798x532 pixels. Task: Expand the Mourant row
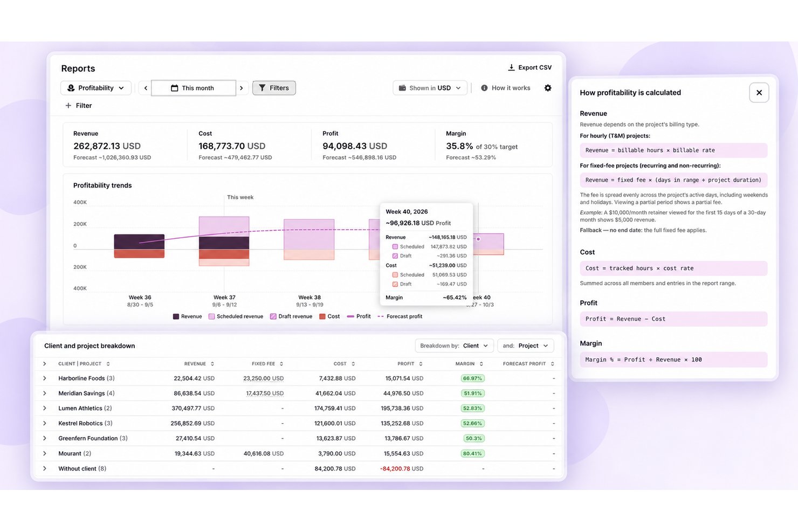45,454
